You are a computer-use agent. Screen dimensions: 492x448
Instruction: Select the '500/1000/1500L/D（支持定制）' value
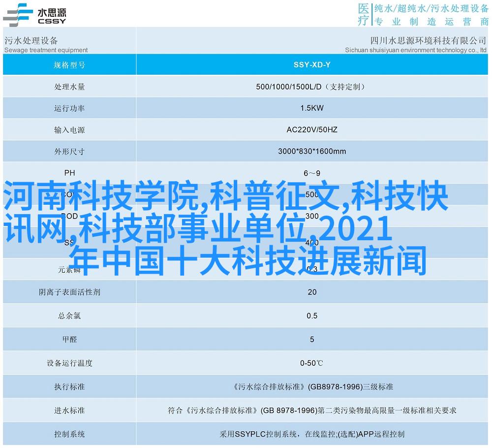[312, 87]
